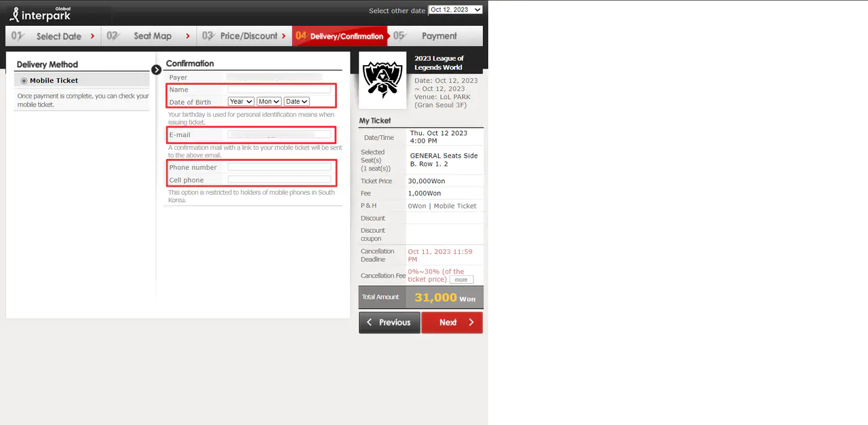Click into the Name input field

pos(279,90)
